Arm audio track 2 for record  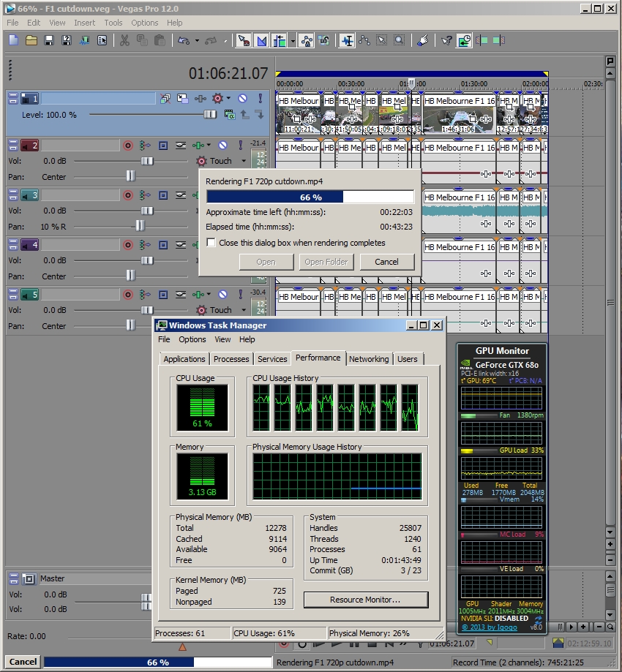tap(128, 146)
